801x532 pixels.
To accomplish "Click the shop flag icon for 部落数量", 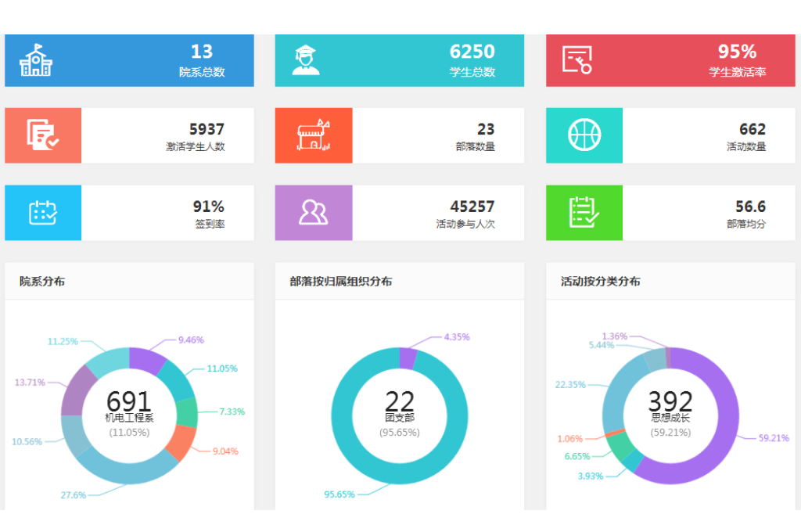I will pyautogui.click(x=314, y=135).
